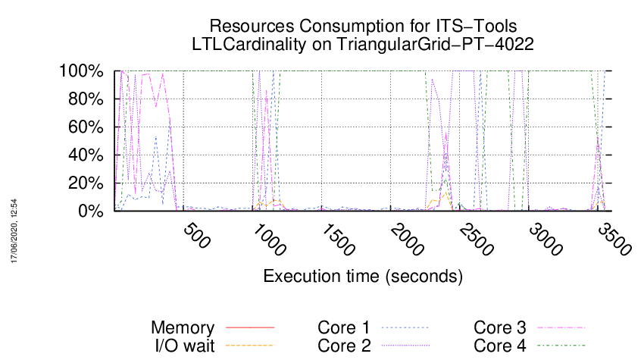Click the 3000 x-axis tick label
This screenshot has height=360, width=644.
click(x=545, y=239)
